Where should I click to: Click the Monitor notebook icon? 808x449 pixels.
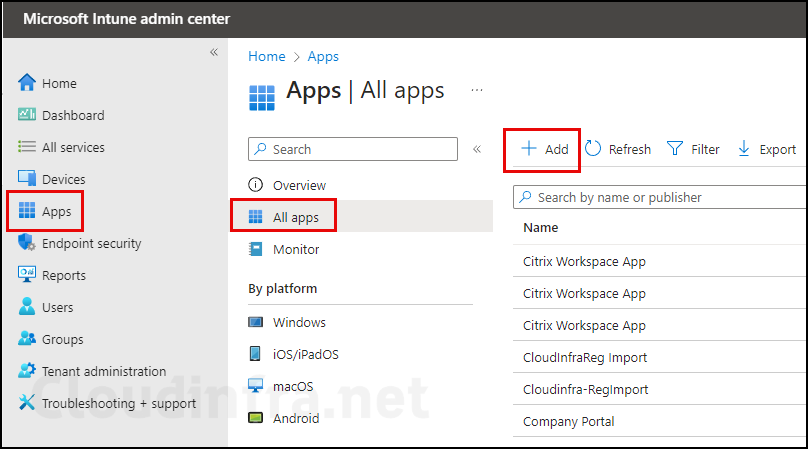(x=256, y=249)
